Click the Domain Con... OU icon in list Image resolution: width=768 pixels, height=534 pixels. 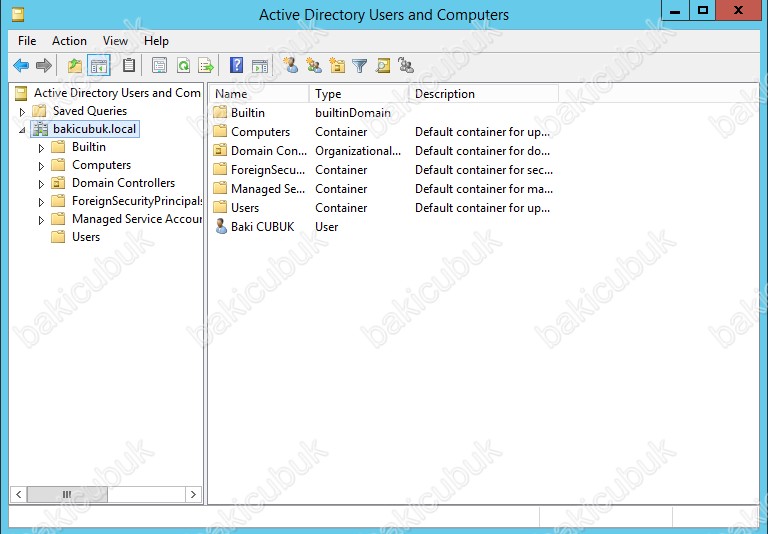[x=220, y=150]
